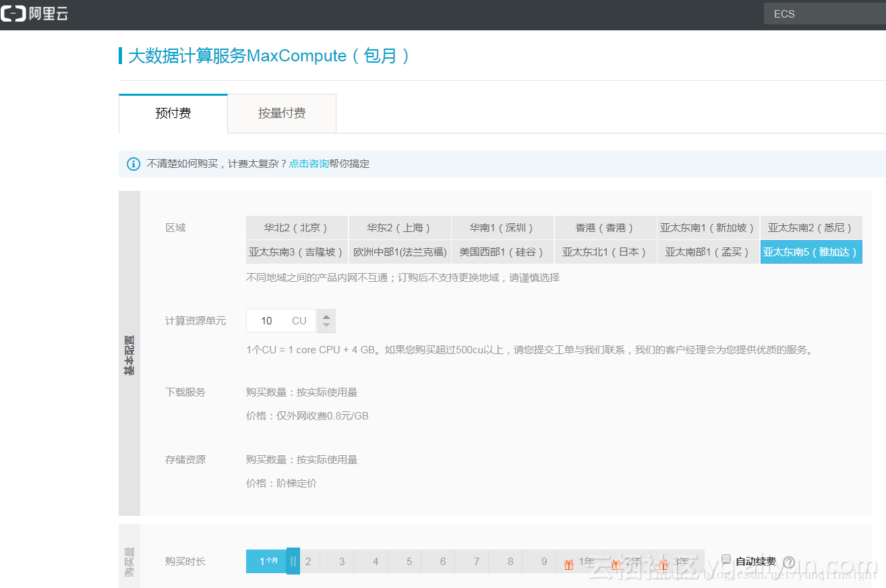Click the CU quantity input field
This screenshot has width=886, height=588.
(282, 321)
